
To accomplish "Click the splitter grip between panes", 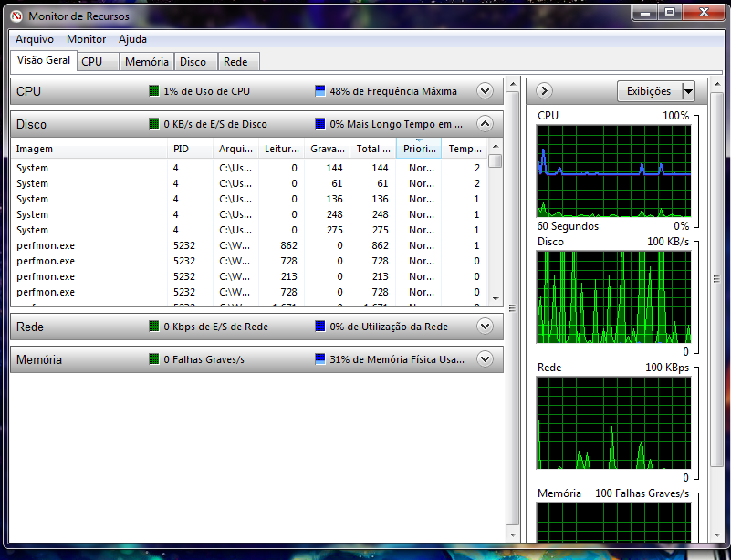I will tap(513, 308).
